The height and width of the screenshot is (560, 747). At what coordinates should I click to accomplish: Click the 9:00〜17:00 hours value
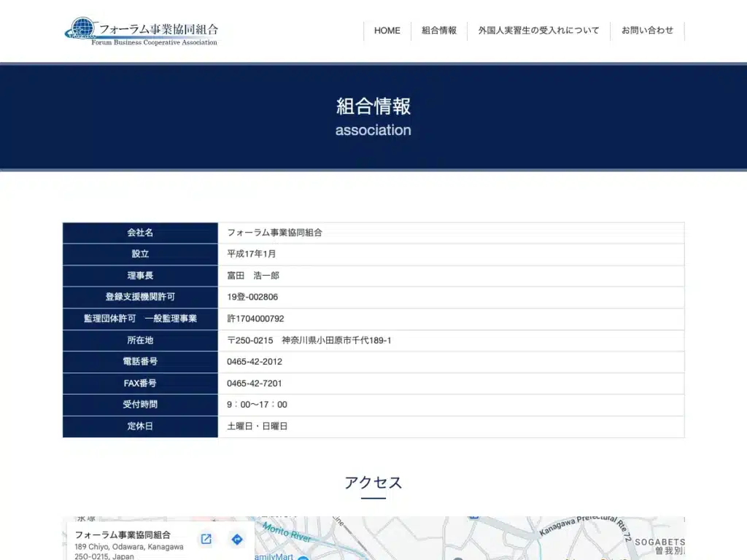coord(257,405)
